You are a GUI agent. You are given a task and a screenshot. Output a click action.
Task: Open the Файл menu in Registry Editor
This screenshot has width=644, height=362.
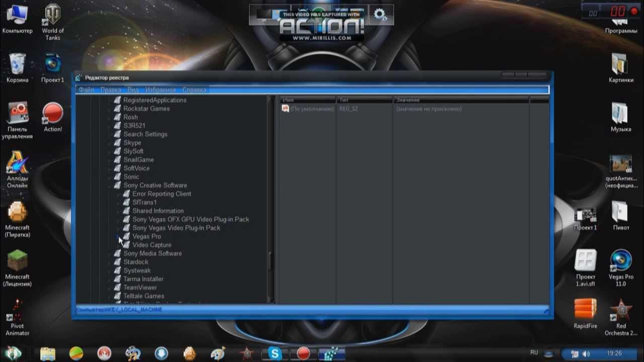pyautogui.click(x=86, y=89)
